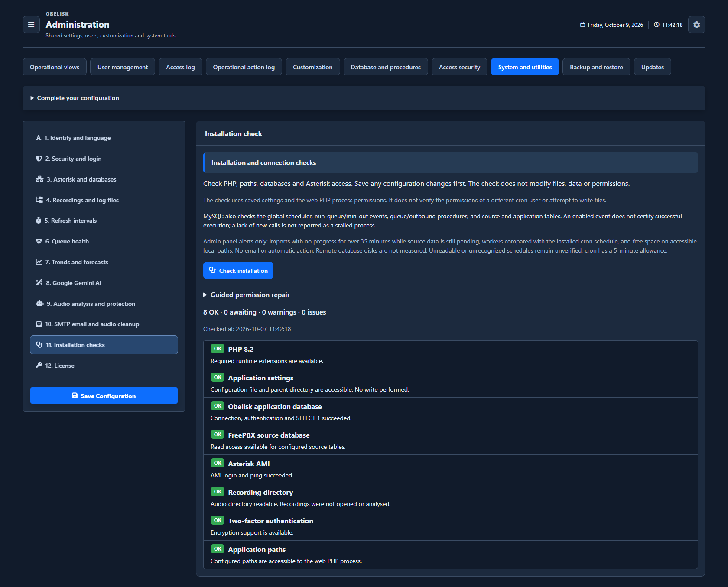Open Operational action log tab
Viewport: 728px width, 587px height.
coord(244,67)
